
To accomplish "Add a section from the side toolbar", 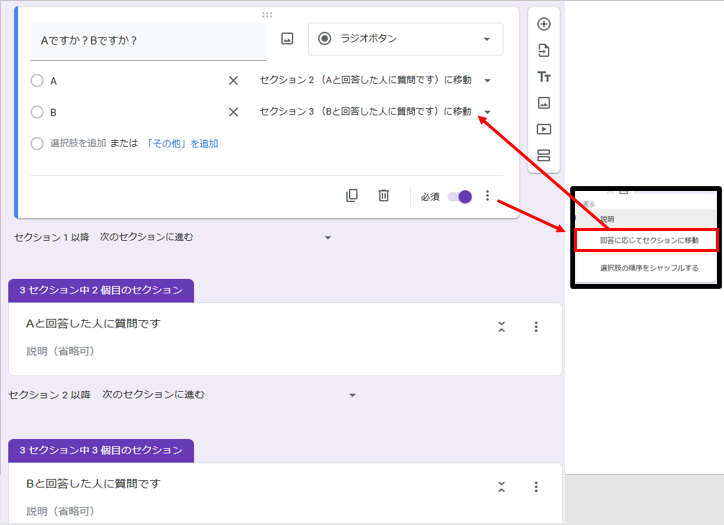I will coord(543,155).
